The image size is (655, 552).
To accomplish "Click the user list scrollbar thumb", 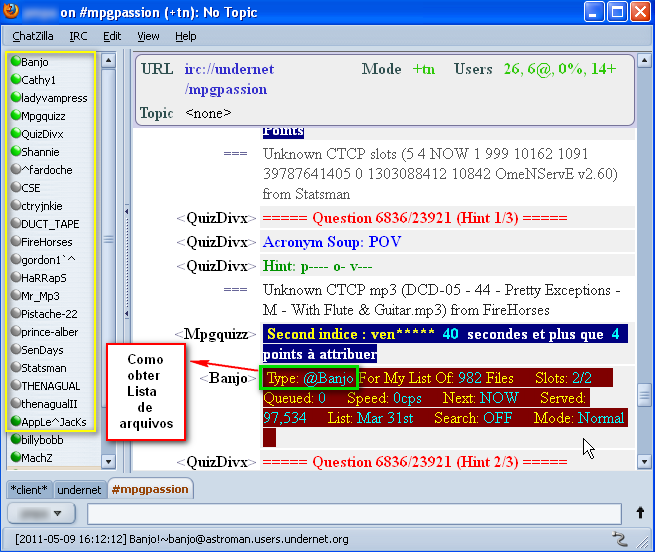I will coord(109,239).
